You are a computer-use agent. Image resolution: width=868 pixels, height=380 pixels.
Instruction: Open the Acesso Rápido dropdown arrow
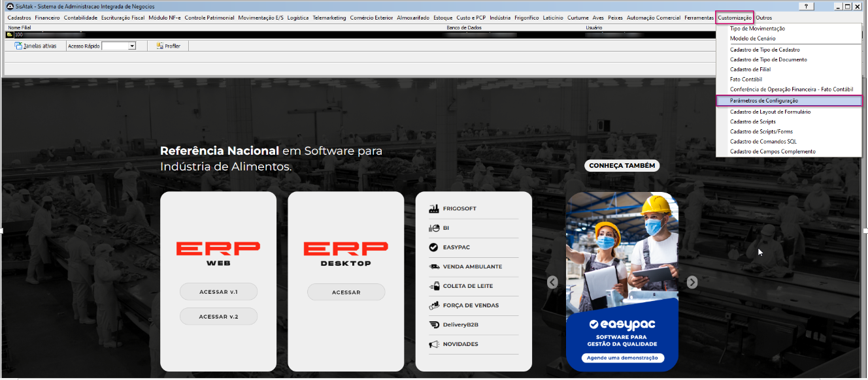(132, 46)
